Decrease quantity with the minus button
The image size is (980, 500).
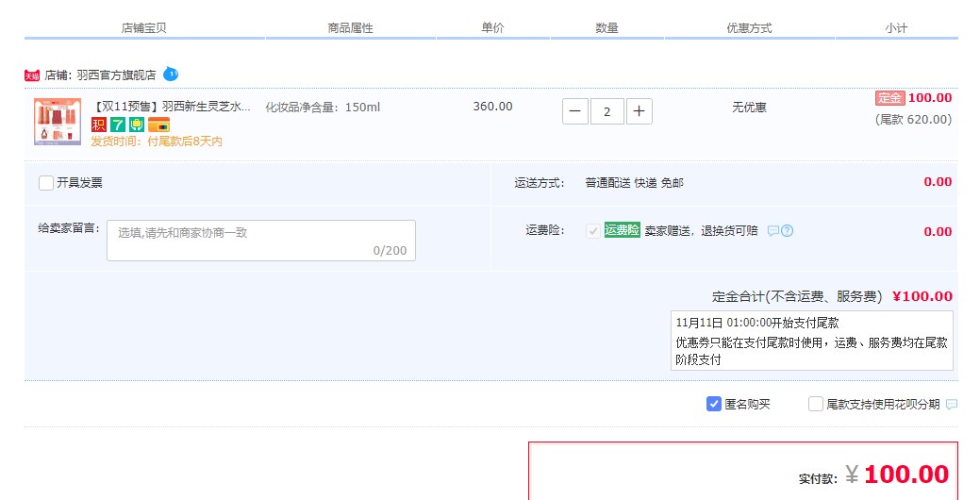[x=575, y=111]
